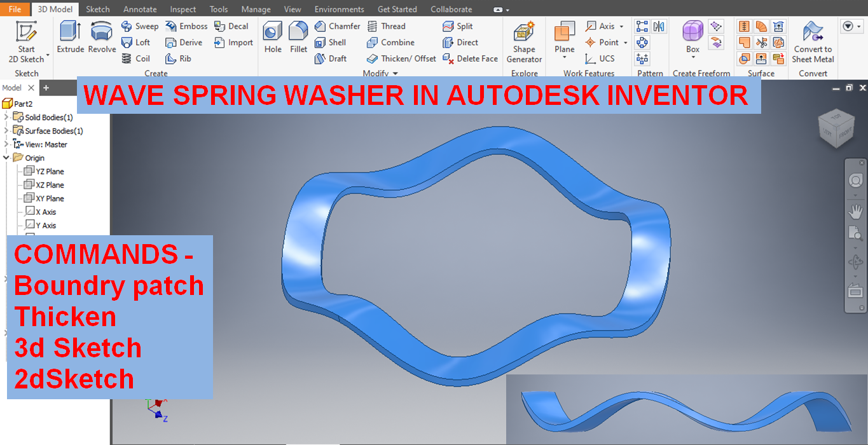The width and height of the screenshot is (868, 445).
Task: Click the UCS button
Action: (600, 58)
